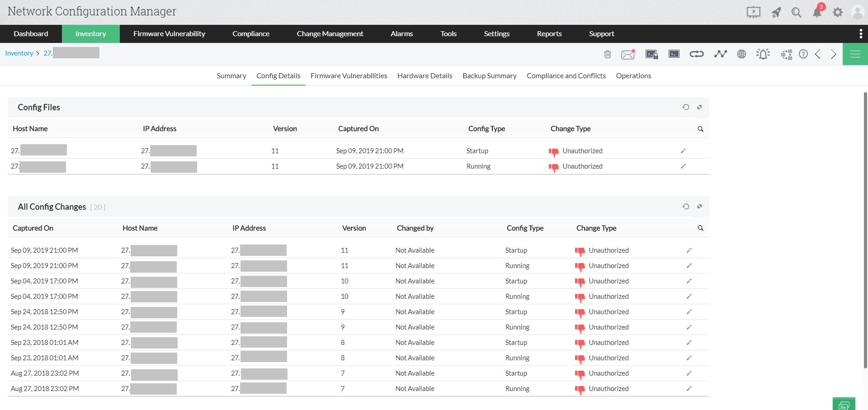Click the globe browse icon
Image resolution: width=868 pixels, height=410 pixels.
pos(741,54)
